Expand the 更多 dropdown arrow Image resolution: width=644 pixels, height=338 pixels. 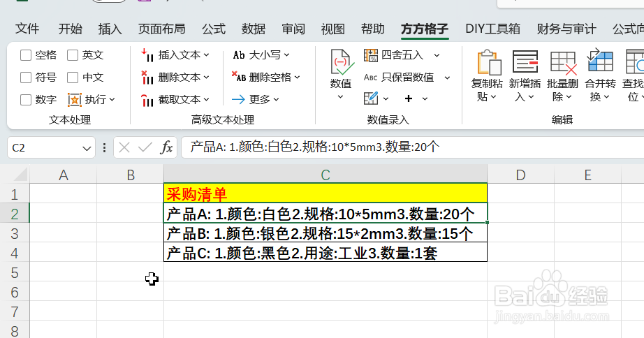click(x=276, y=99)
